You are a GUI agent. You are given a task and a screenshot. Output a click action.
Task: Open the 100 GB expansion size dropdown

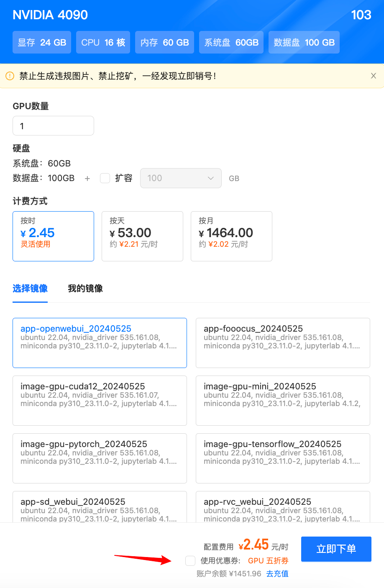coord(181,178)
